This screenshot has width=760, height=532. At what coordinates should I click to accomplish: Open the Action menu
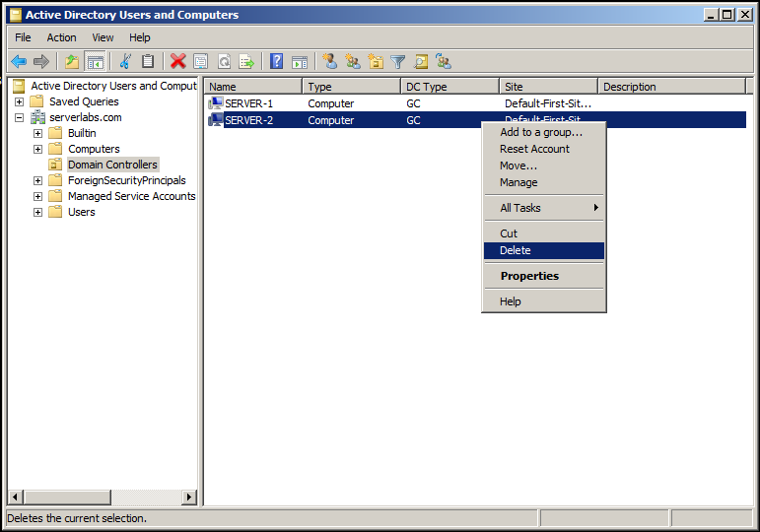[x=61, y=37]
